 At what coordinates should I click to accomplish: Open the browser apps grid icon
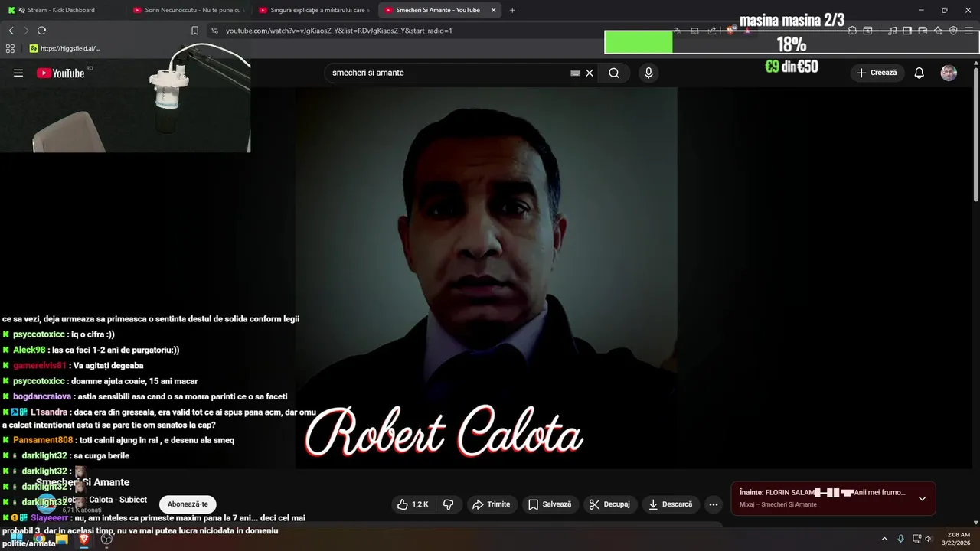click(x=10, y=48)
